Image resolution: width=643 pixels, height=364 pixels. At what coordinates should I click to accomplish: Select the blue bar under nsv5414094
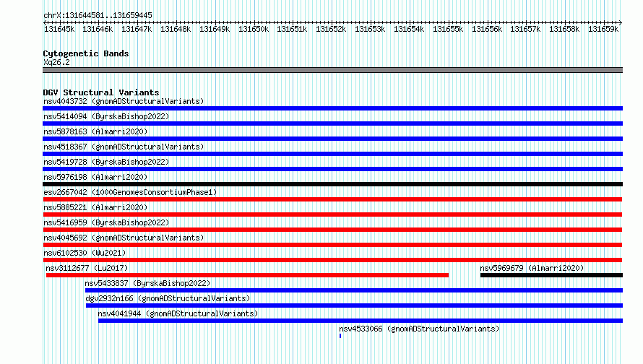[x=332, y=123]
